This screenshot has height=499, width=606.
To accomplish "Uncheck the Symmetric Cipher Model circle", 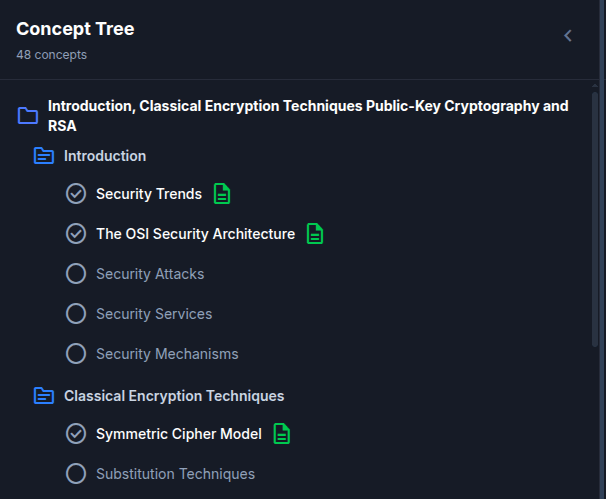I will click(x=76, y=434).
